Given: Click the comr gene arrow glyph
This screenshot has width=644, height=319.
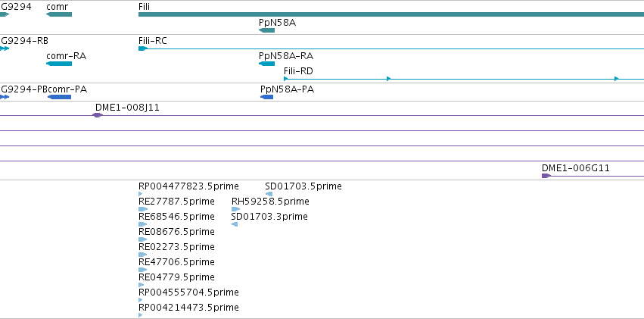Looking at the screenshot, I should click(x=59, y=14).
